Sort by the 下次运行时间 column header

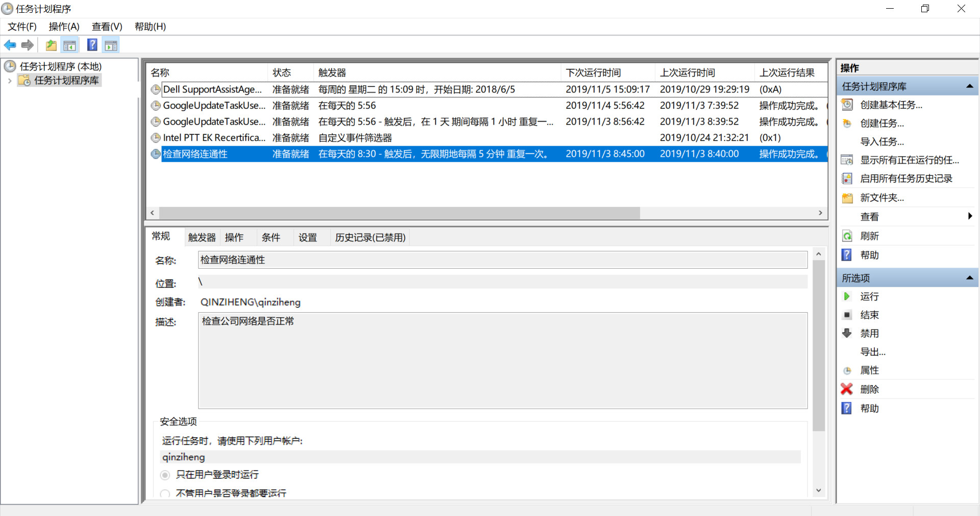608,73
